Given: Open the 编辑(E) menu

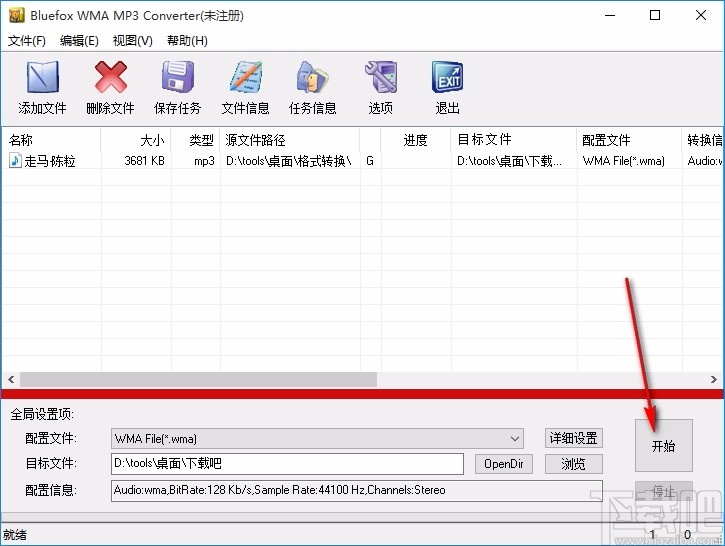Looking at the screenshot, I should 79,41.
